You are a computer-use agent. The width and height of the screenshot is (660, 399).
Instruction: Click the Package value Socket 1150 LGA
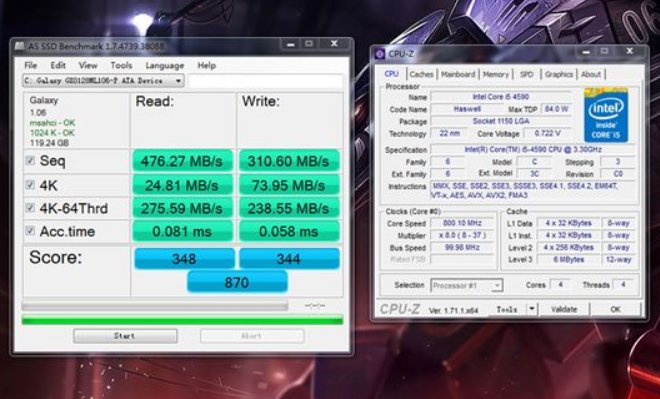point(500,121)
